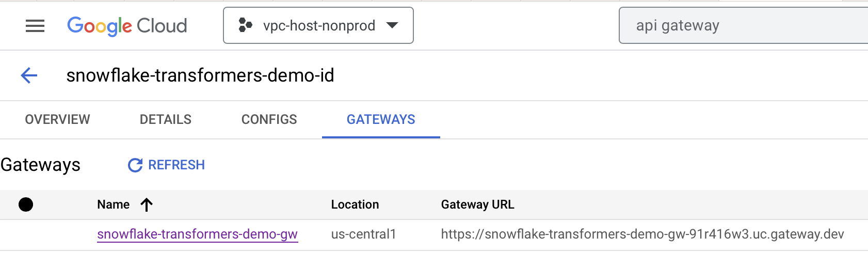This screenshot has height=253, width=868.
Task: Open the snowflake-transformers-demo-gw gateway link
Action: pyautogui.click(x=197, y=234)
